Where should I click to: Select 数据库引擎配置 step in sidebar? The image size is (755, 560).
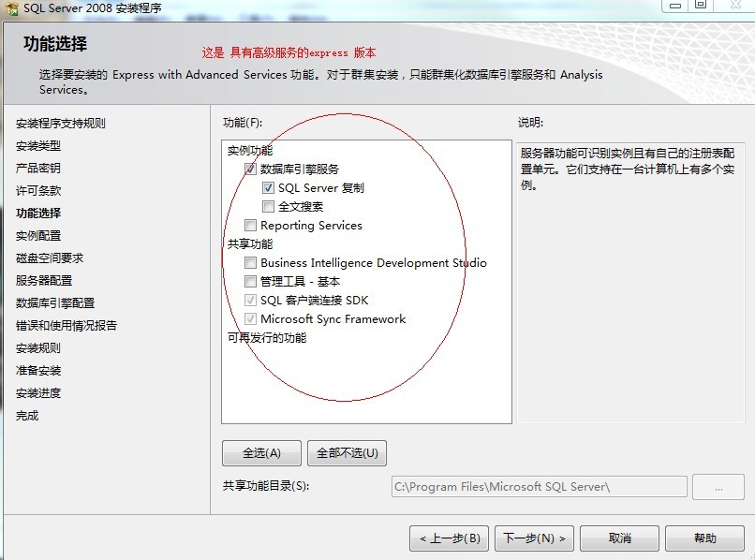pyautogui.click(x=55, y=303)
